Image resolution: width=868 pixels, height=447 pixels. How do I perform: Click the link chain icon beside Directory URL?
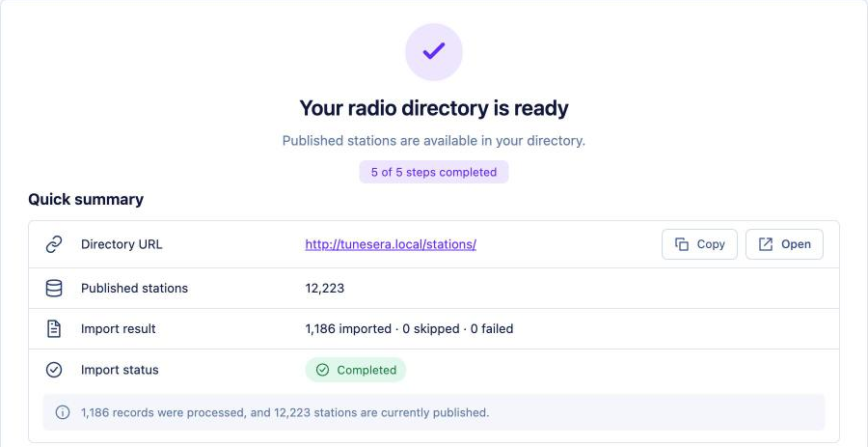(54, 244)
